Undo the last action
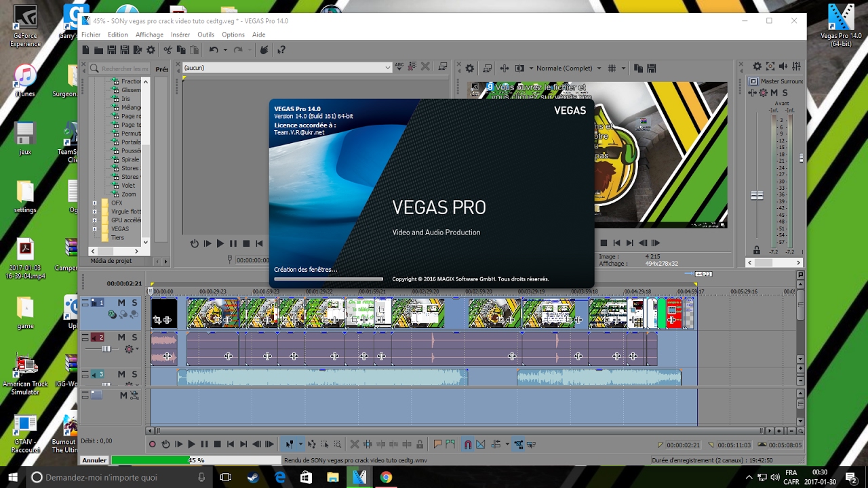The height and width of the screenshot is (488, 868). point(214,50)
